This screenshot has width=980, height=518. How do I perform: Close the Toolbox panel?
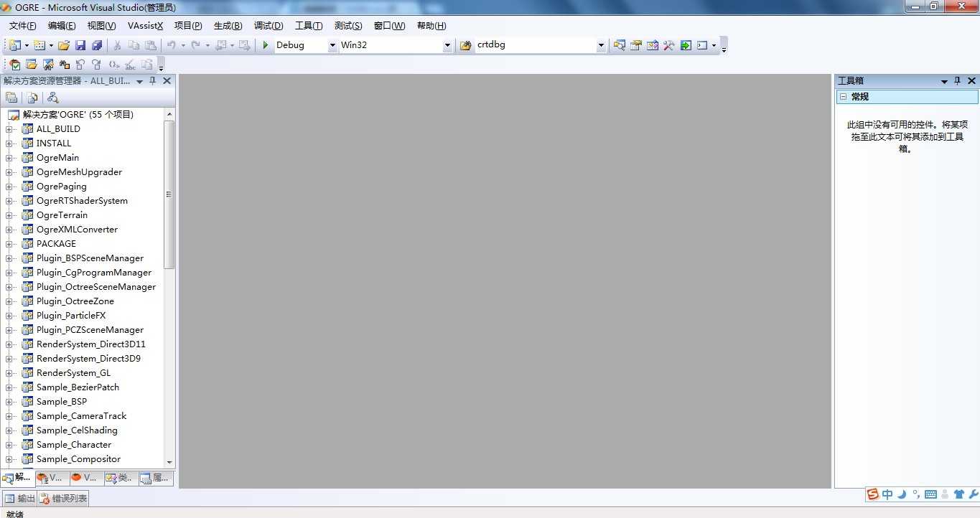(971, 81)
